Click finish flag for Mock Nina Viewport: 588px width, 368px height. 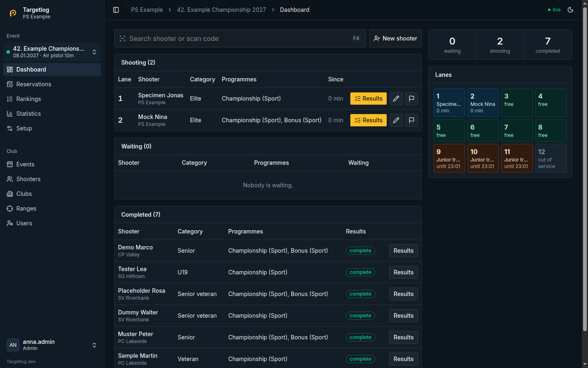[412, 120]
